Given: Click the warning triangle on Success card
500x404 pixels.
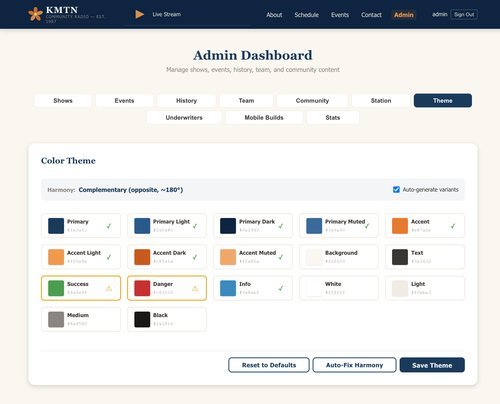Looking at the screenshot, I should [109, 288].
